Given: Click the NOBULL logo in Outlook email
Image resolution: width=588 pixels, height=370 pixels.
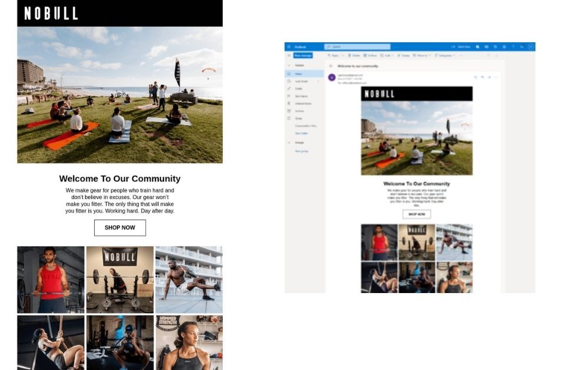Looking at the screenshot, I should pos(379,93).
